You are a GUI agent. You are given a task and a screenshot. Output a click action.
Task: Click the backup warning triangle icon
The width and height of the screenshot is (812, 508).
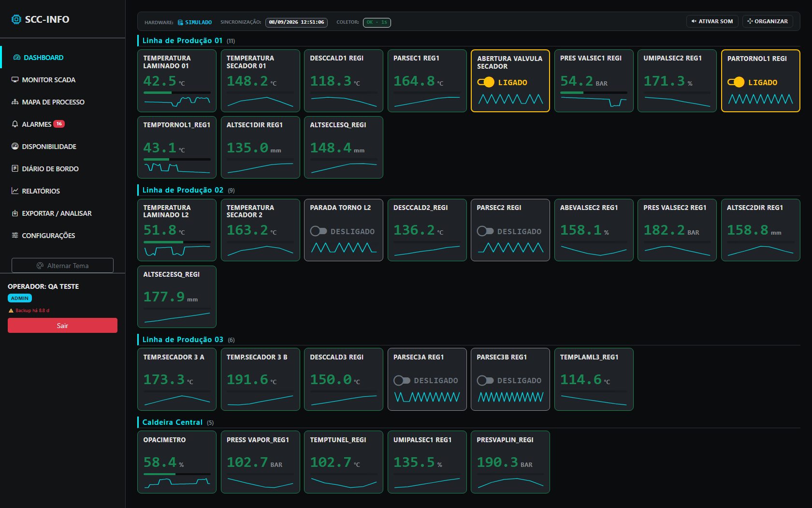(11, 311)
